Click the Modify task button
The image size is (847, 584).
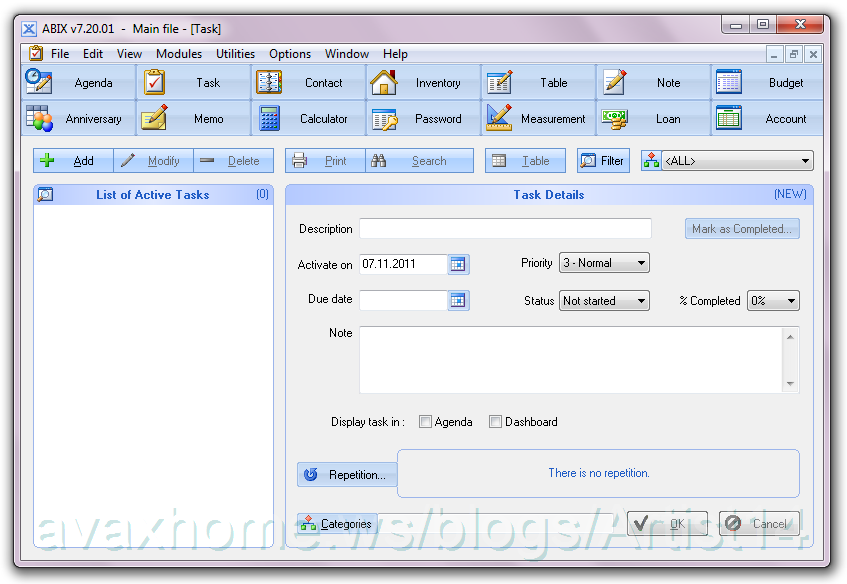[x=153, y=160]
